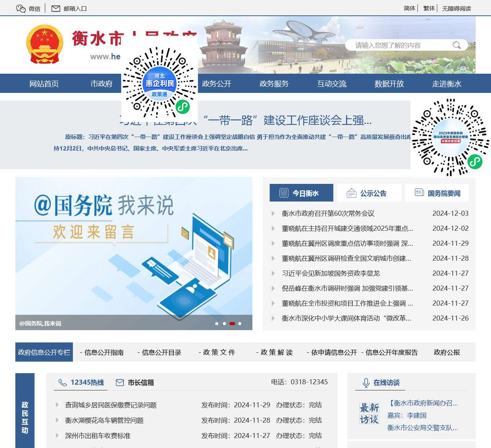Open 政策文件 link

pyautogui.click(x=217, y=352)
